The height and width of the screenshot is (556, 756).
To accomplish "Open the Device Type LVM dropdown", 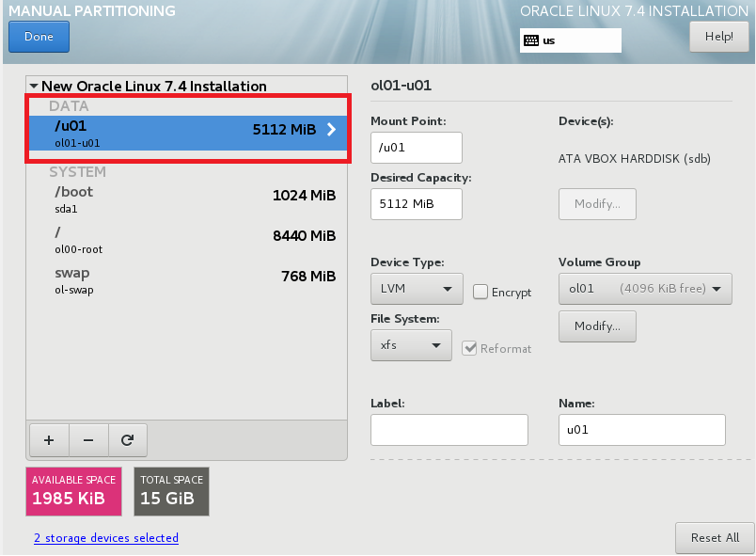I will (x=417, y=289).
